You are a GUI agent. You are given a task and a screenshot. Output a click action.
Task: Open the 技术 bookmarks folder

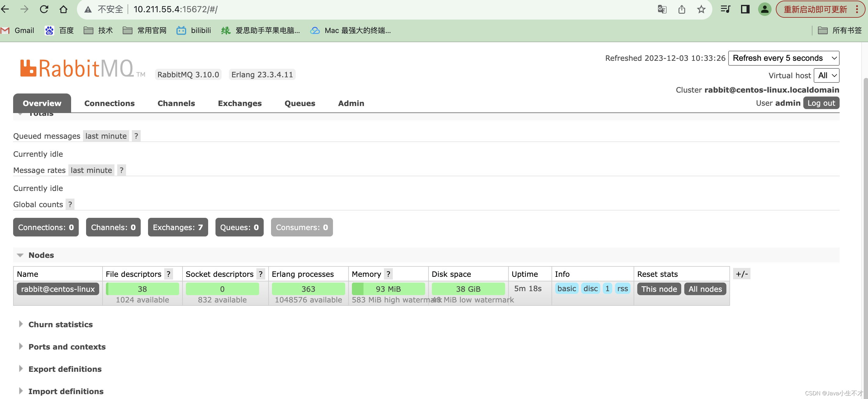click(x=98, y=30)
